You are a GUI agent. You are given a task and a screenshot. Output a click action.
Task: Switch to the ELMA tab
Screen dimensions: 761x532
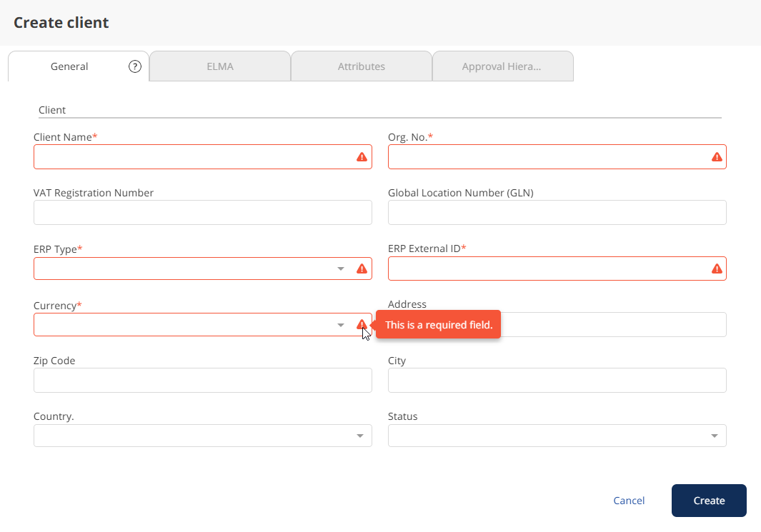tap(220, 66)
